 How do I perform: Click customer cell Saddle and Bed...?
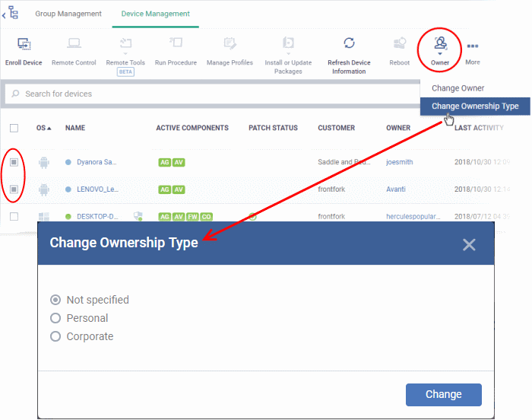tap(344, 162)
